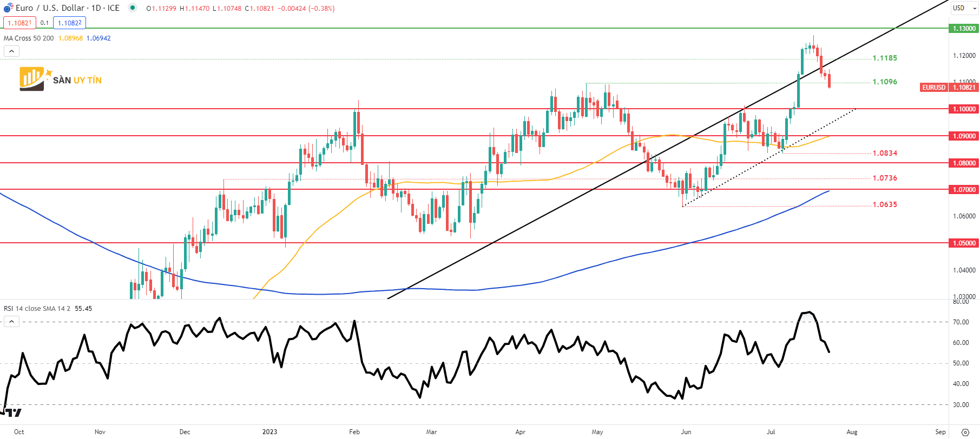Open symbol title Euro / U.S. Dollar

coord(68,8)
